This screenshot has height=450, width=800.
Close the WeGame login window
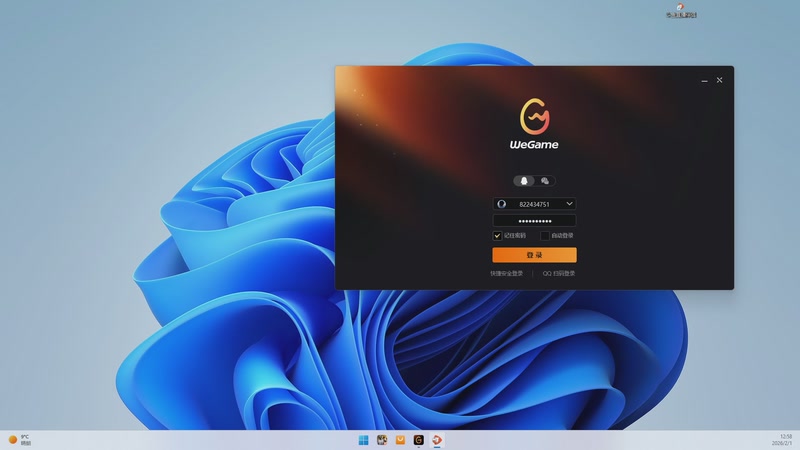(719, 80)
